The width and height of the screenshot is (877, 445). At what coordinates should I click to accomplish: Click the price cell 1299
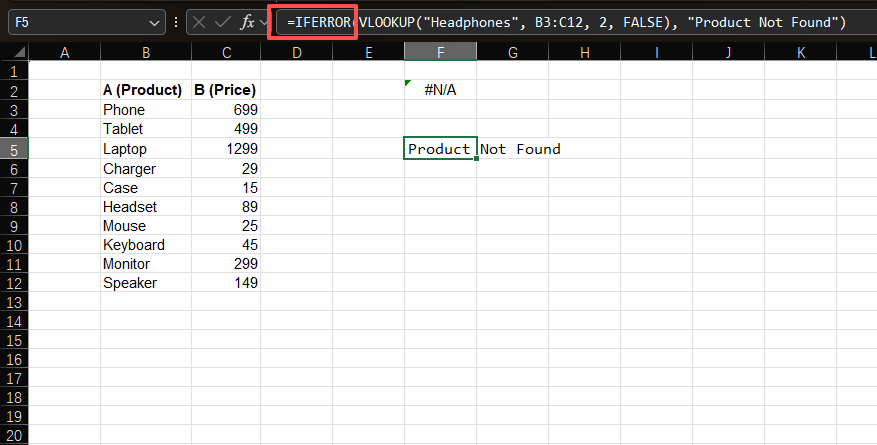click(x=226, y=149)
